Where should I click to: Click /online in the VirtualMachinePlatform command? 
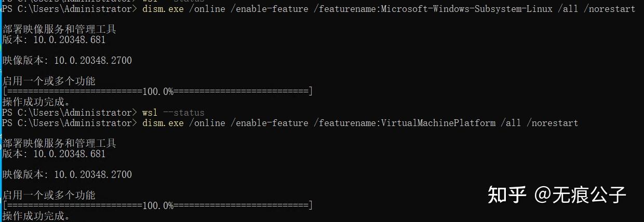pyautogui.click(x=207, y=123)
